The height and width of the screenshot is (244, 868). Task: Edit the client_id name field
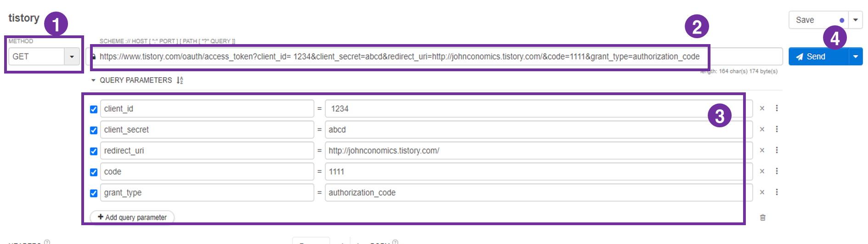point(207,109)
